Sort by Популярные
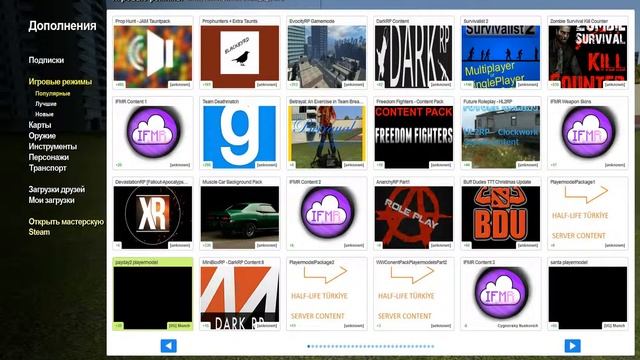This screenshot has height=360, width=640. 53,93
